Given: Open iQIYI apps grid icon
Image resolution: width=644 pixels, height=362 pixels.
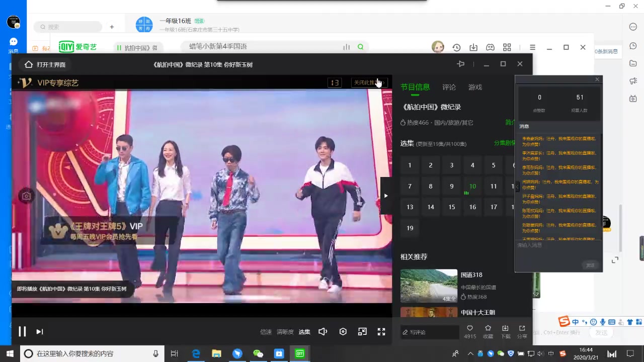Looking at the screenshot, I should 507,47.
